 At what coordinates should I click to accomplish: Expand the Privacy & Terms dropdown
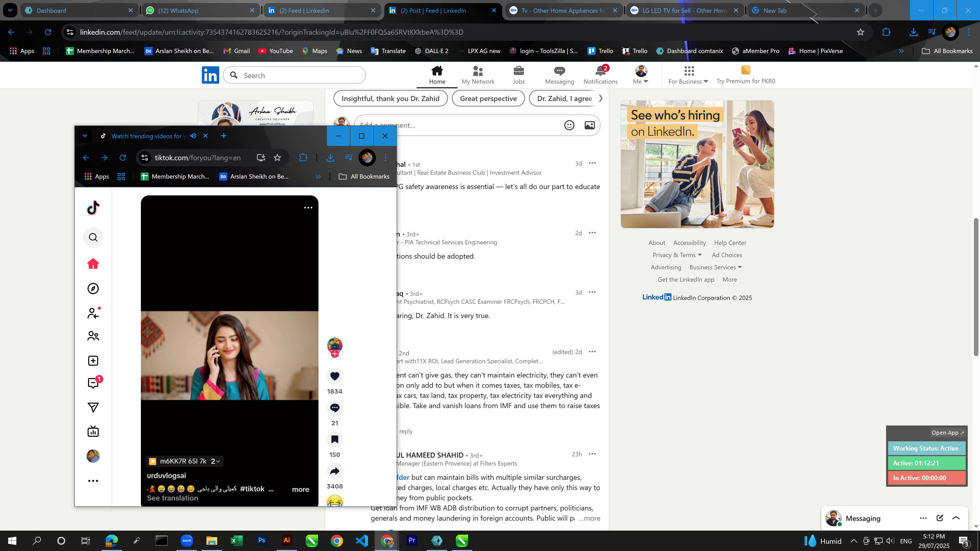677,255
